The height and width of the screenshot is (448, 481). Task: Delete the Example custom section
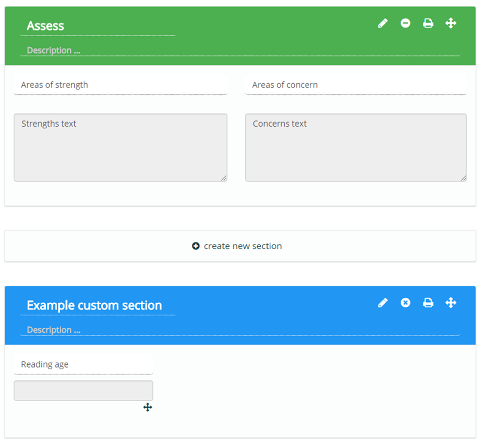coord(406,303)
